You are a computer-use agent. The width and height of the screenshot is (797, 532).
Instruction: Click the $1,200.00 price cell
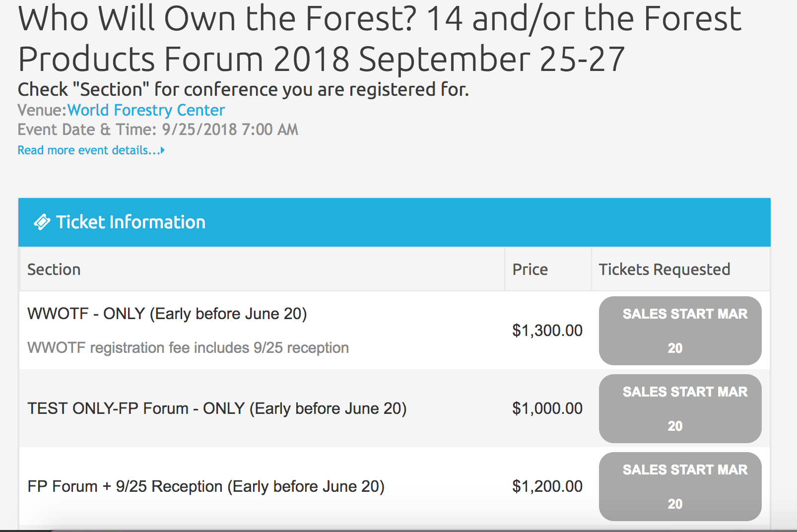click(x=547, y=486)
